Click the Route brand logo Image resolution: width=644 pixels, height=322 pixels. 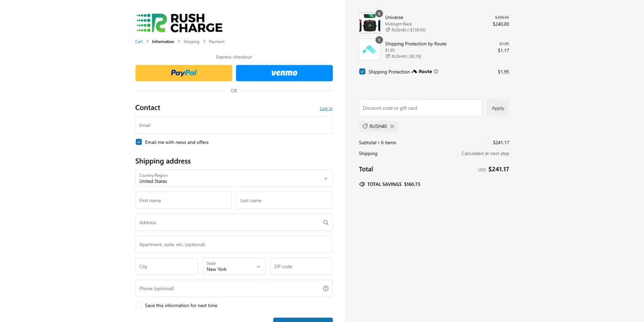422,72
